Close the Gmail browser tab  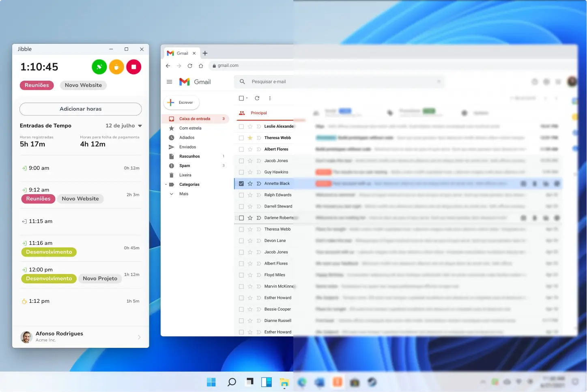click(194, 53)
